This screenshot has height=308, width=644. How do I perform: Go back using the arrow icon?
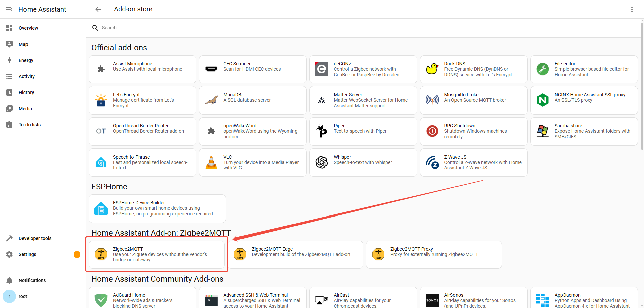pyautogui.click(x=98, y=9)
